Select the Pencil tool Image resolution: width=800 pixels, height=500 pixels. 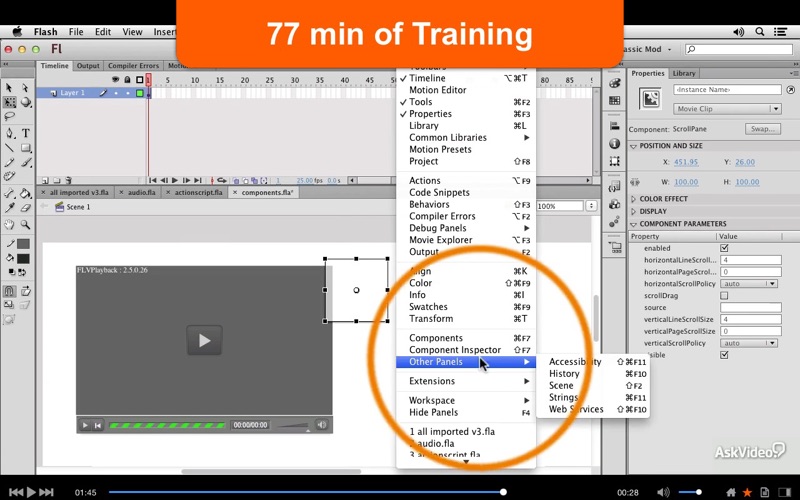click(x=9, y=163)
